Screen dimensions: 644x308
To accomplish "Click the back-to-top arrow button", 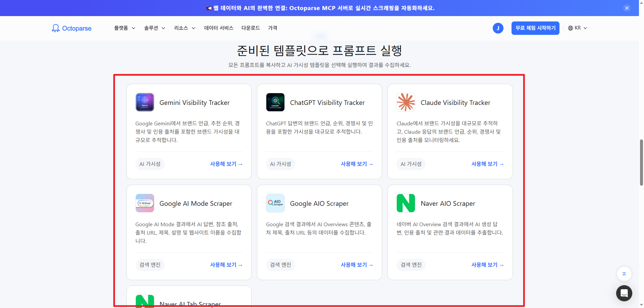I will [624, 274].
